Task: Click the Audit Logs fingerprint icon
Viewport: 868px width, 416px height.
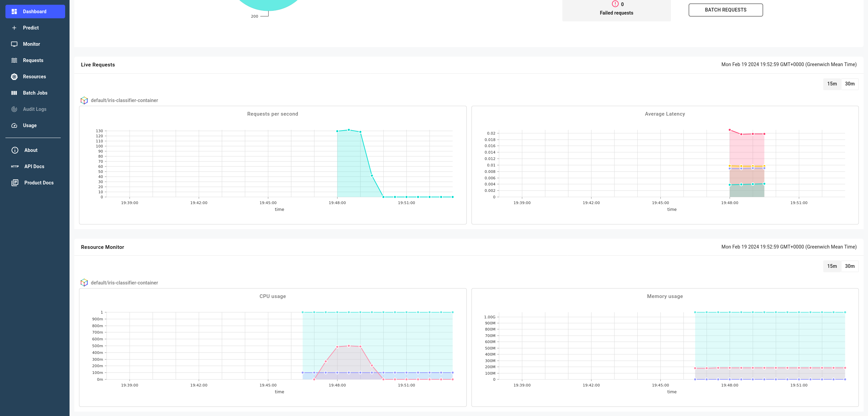Action: [x=14, y=109]
